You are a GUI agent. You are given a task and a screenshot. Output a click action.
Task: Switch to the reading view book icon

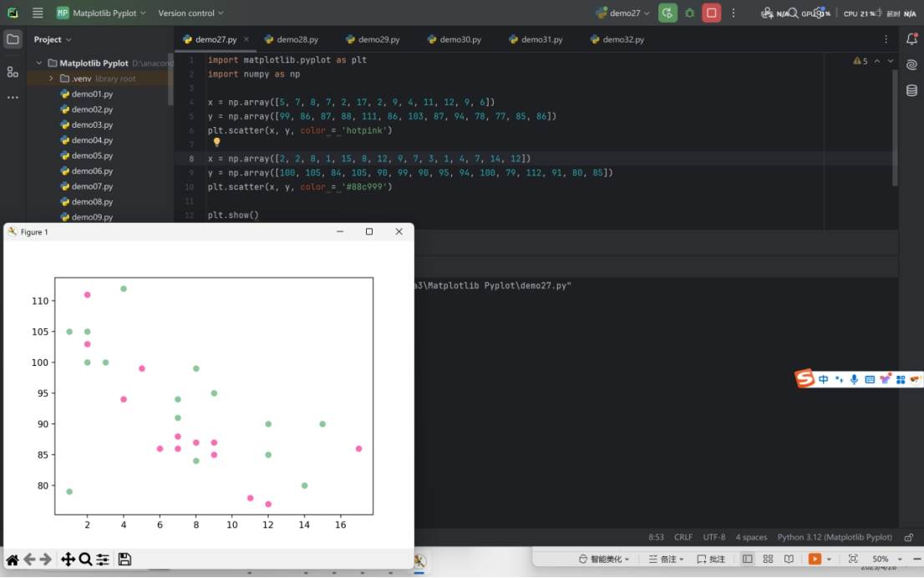tap(789, 559)
